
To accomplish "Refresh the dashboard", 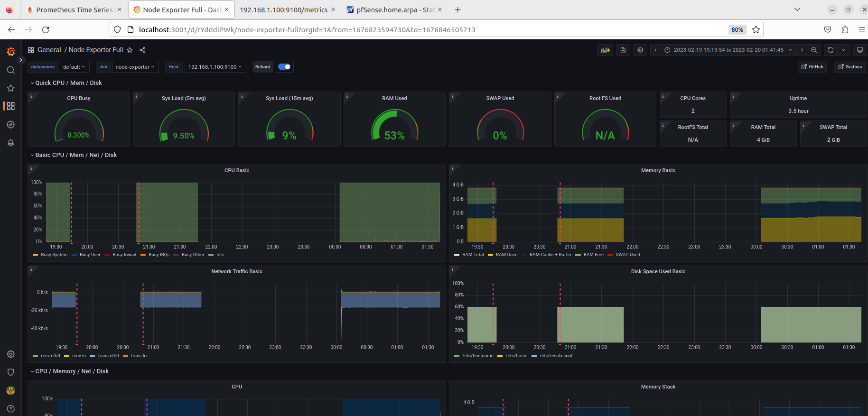I will [831, 50].
